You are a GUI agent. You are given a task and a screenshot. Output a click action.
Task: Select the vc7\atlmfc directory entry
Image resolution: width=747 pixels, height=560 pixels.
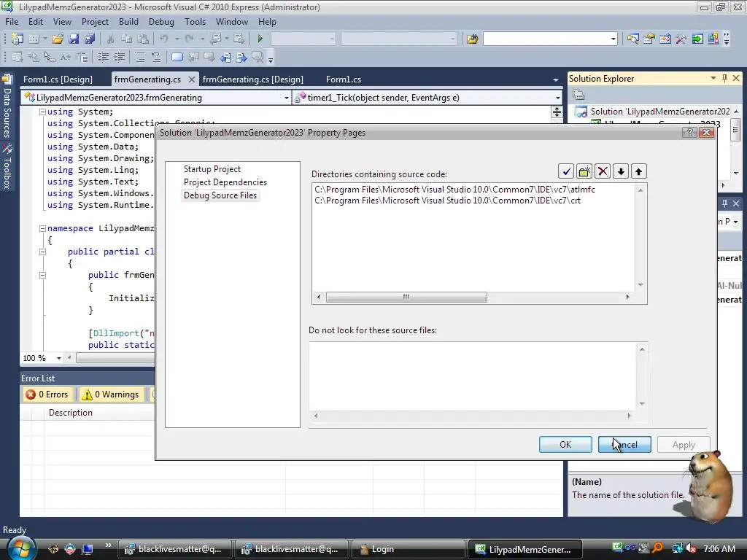click(455, 190)
